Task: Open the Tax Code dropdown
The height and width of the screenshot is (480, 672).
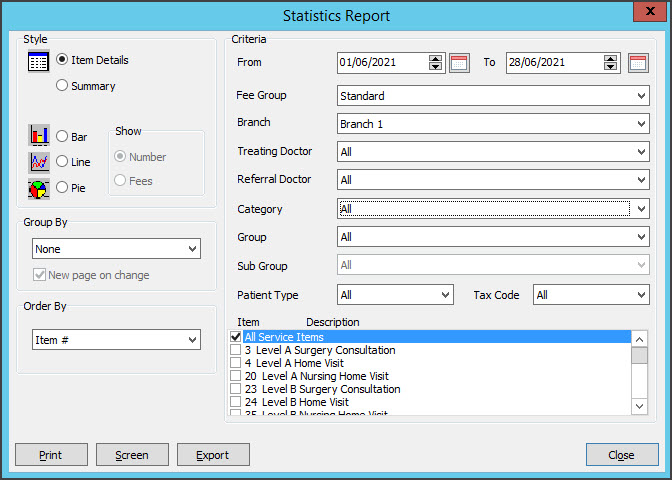Action: point(640,295)
